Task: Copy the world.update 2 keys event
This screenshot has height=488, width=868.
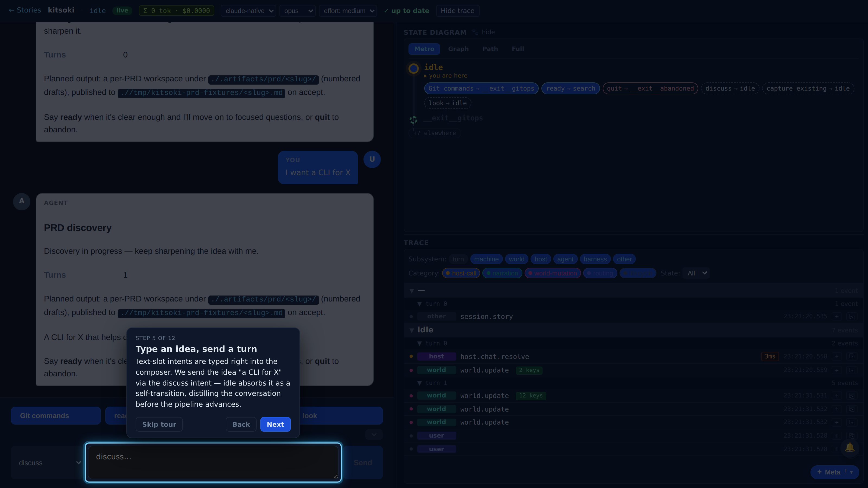Action: (851, 370)
